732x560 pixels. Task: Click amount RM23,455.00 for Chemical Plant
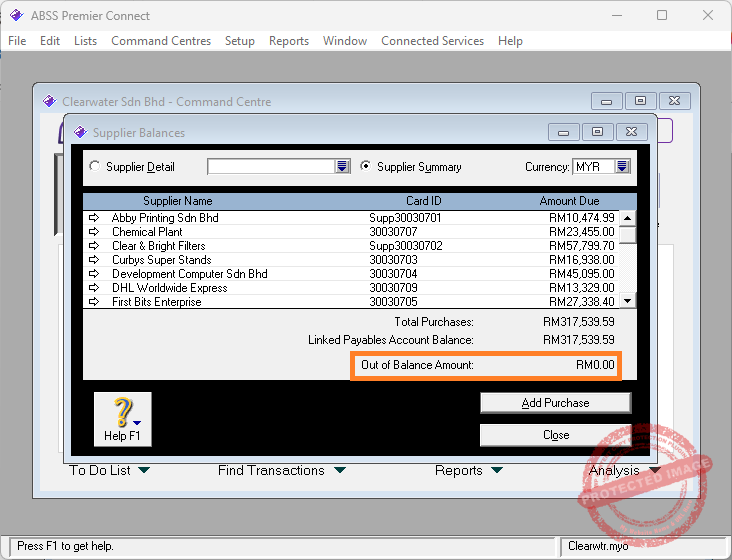click(582, 232)
